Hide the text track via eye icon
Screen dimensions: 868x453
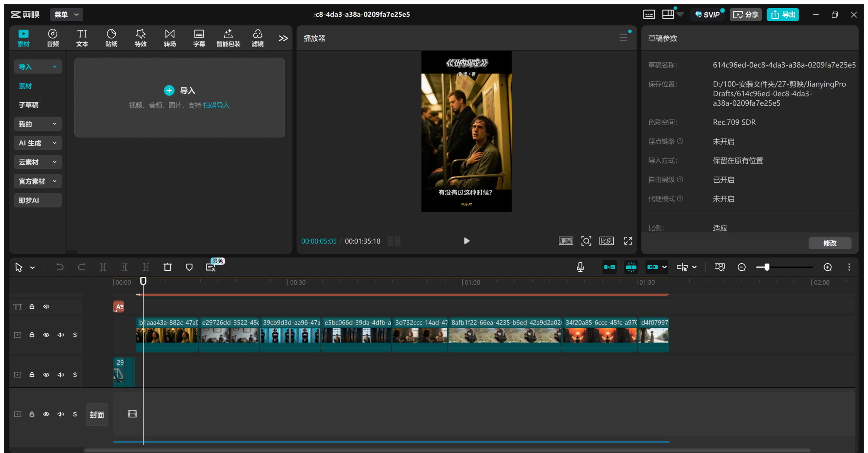[46, 307]
